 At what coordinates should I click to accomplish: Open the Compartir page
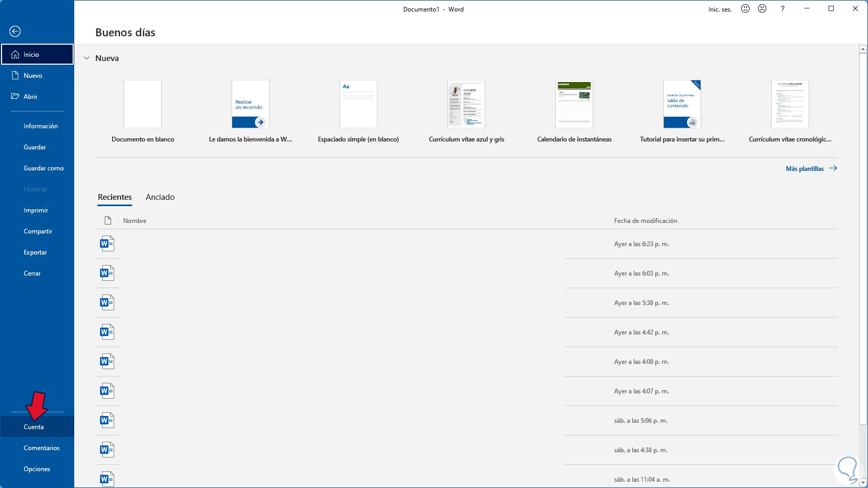click(37, 231)
